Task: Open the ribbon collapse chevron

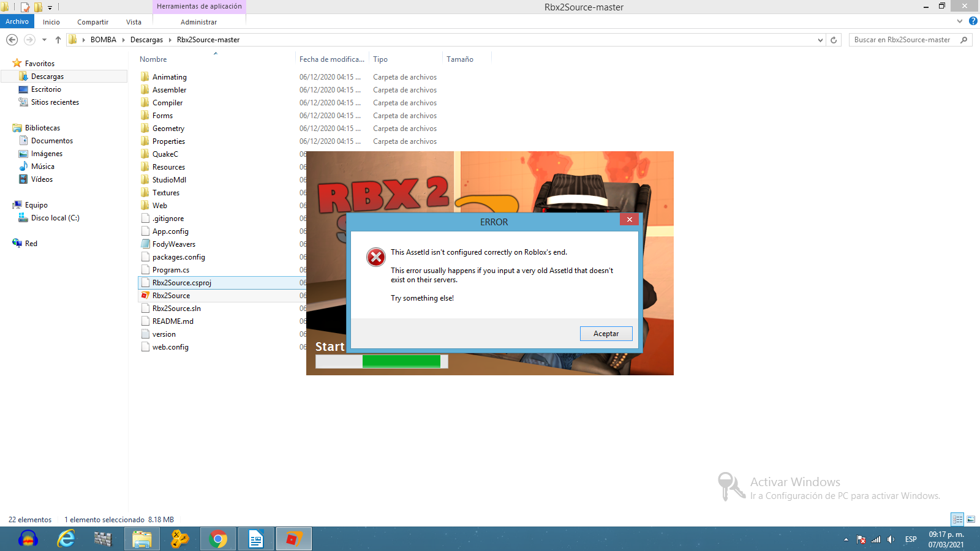Action: tap(959, 21)
